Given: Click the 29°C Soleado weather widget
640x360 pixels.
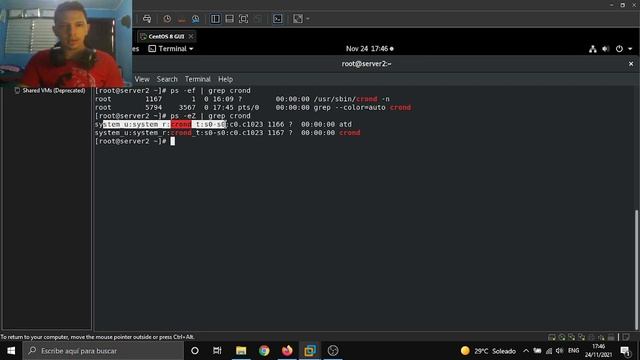Looking at the screenshot, I should coord(488,351).
